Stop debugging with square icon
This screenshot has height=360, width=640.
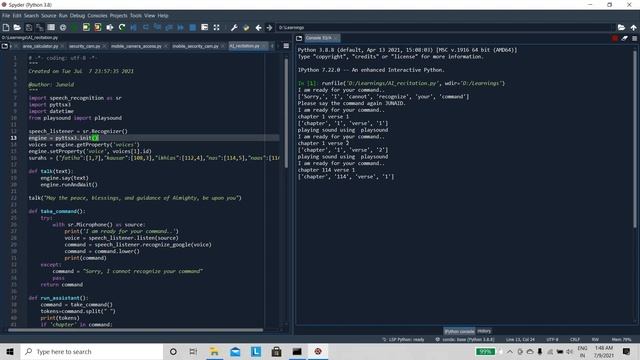coord(193,27)
